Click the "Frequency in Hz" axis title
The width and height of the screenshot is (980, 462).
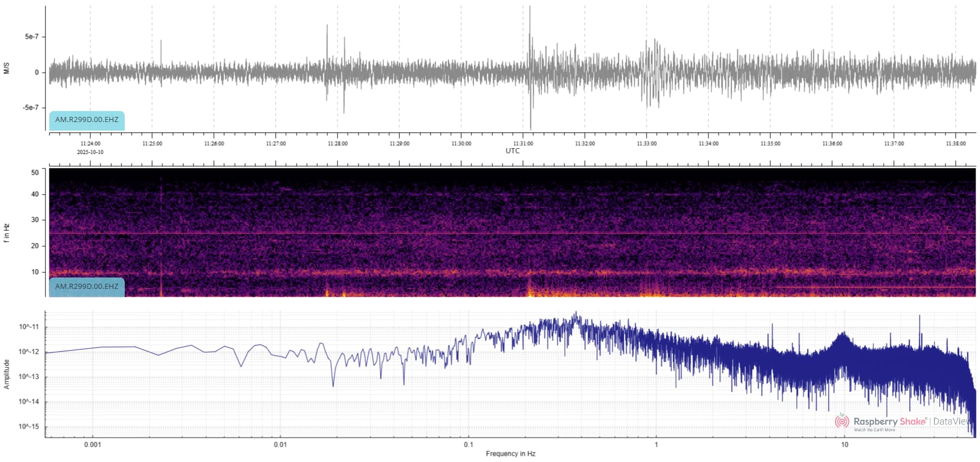[x=510, y=453]
